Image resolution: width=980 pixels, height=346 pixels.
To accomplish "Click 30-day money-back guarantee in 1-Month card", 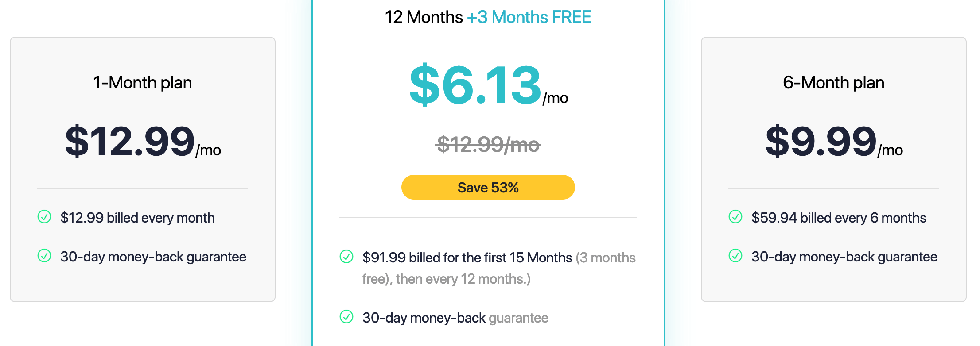I will pyautogui.click(x=153, y=257).
